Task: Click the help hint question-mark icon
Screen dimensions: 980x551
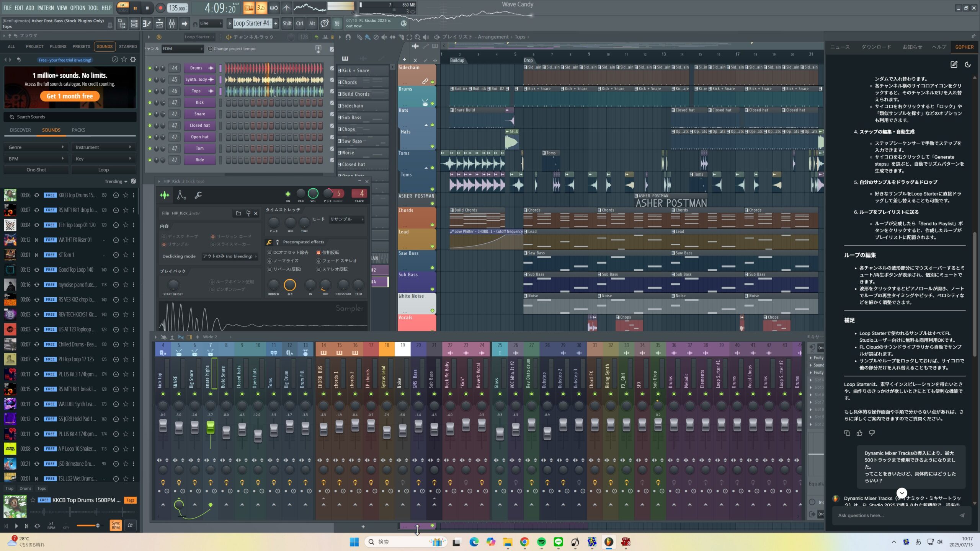Action: pyautogui.click(x=325, y=23)
